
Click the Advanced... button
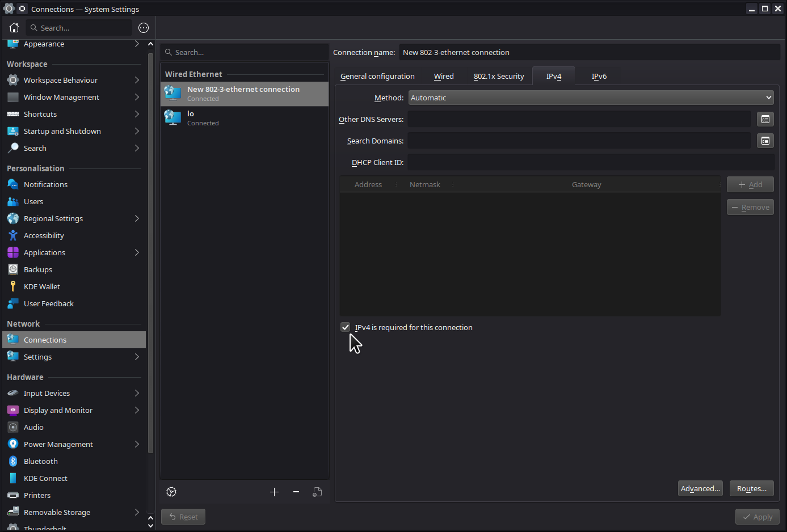pos(700,488)
